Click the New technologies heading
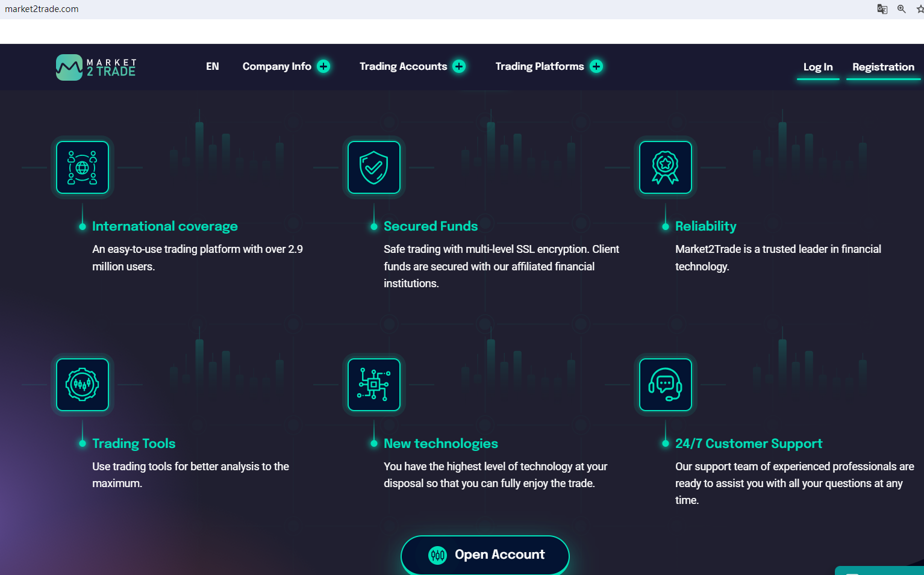The image size is (924, 575). (441, 444)
